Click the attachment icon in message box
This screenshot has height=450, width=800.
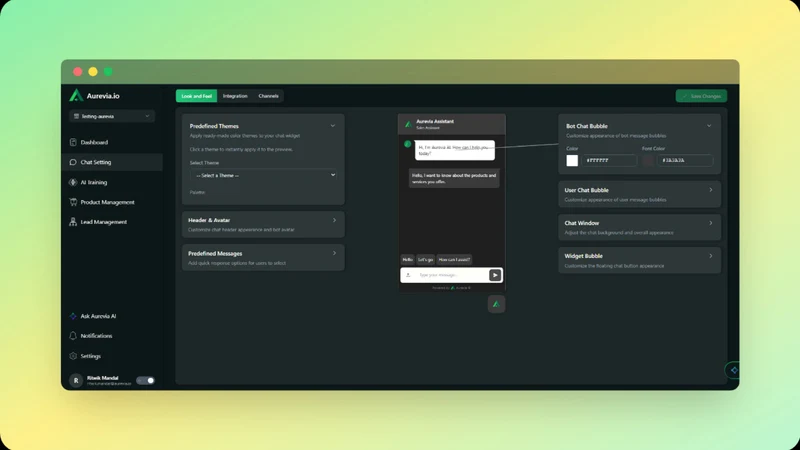pos(408,275)
